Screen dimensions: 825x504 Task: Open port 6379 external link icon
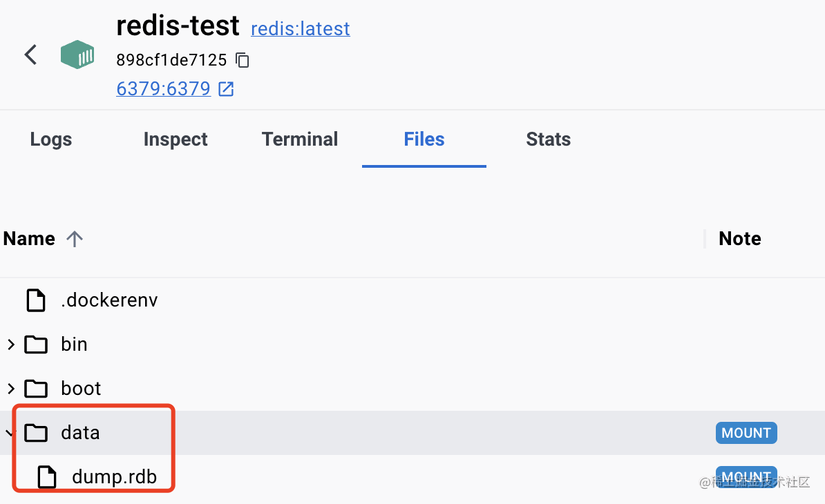pos(226,89)
